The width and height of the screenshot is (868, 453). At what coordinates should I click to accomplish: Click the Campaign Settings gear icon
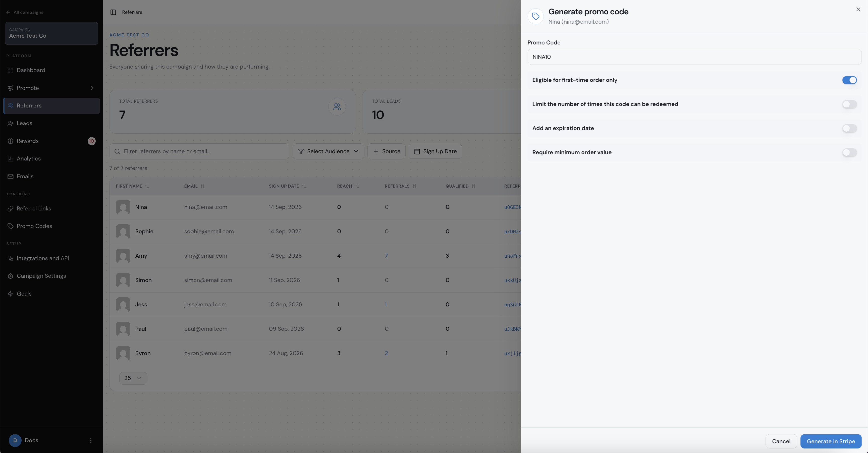[x=11, y=276]
